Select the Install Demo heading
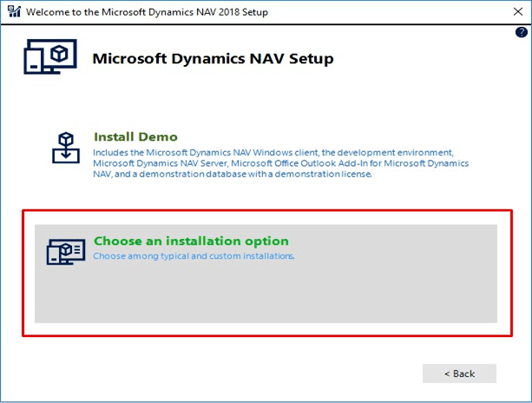 (x=135, y=136)
